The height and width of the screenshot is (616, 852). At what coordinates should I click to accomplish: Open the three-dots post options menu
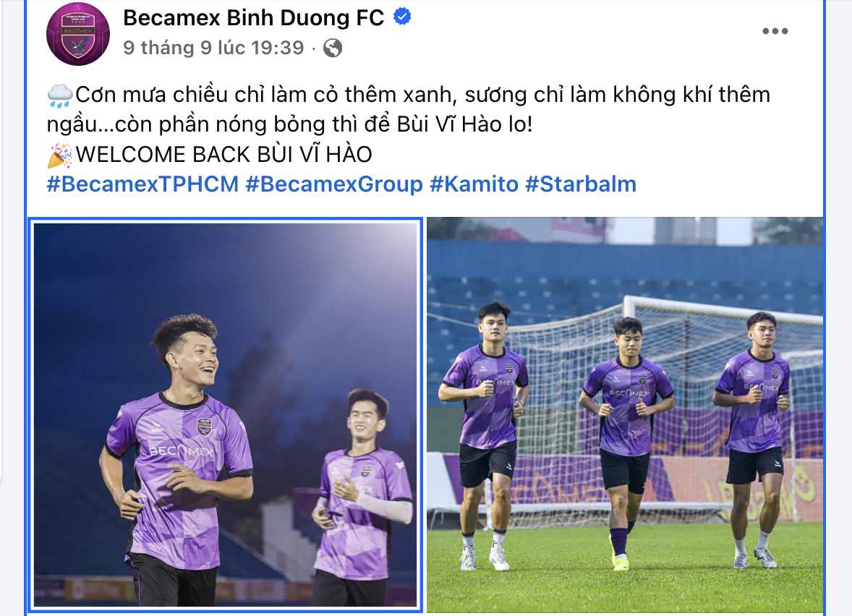coord(775,31)
